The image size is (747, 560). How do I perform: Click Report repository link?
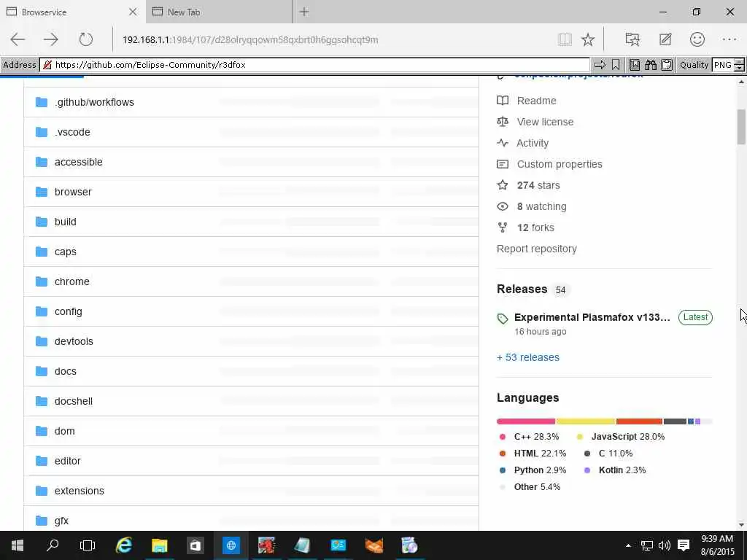click(x=536, y=249)
